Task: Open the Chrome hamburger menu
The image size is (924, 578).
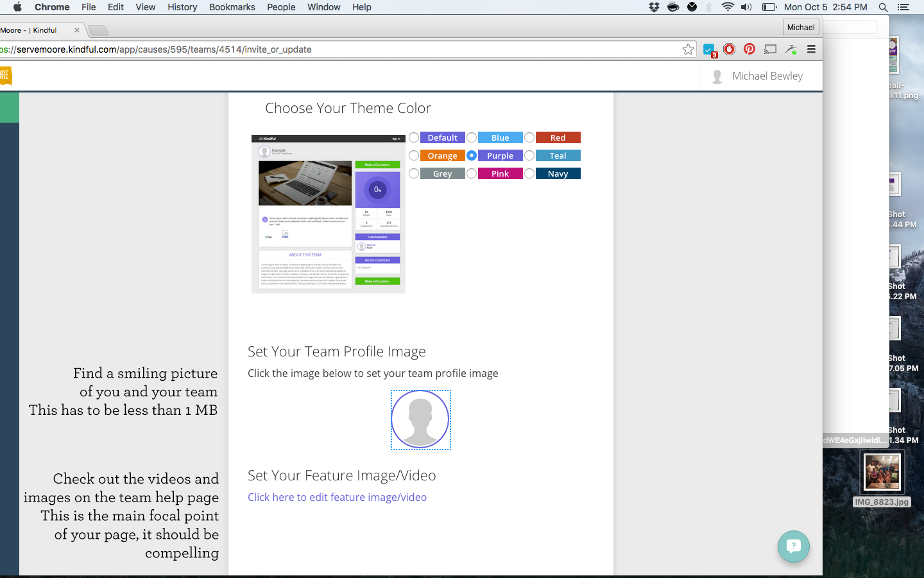Action: tap(811, 49)
